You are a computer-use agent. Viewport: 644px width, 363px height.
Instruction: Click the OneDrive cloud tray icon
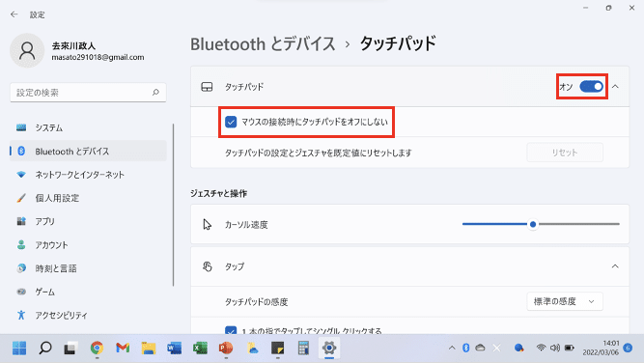480,348
